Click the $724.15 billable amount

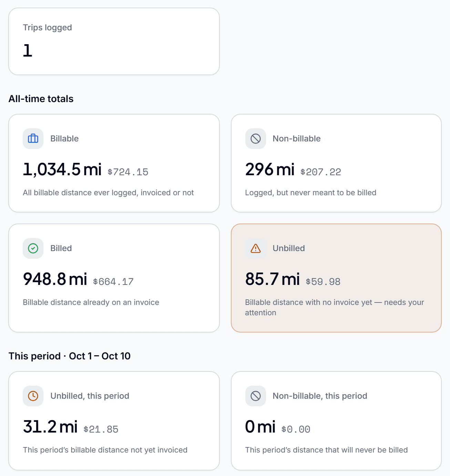tap(128, 172)
